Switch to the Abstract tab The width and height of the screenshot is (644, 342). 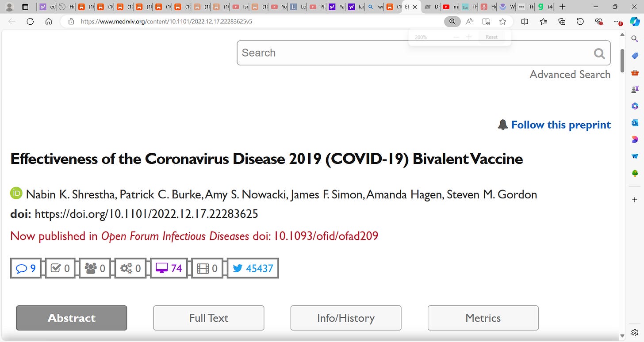click(x=72, y=318)
